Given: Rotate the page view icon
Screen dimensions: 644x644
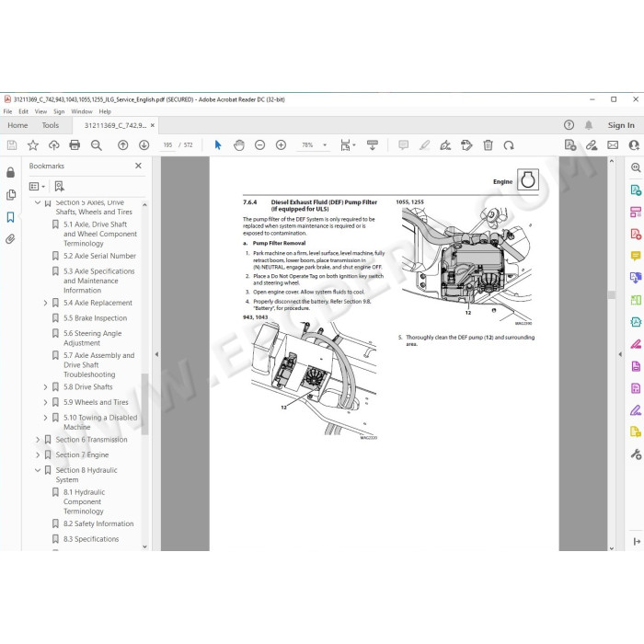Looking at the screenshot, I should pyautogui.click(x=509, y=145).
